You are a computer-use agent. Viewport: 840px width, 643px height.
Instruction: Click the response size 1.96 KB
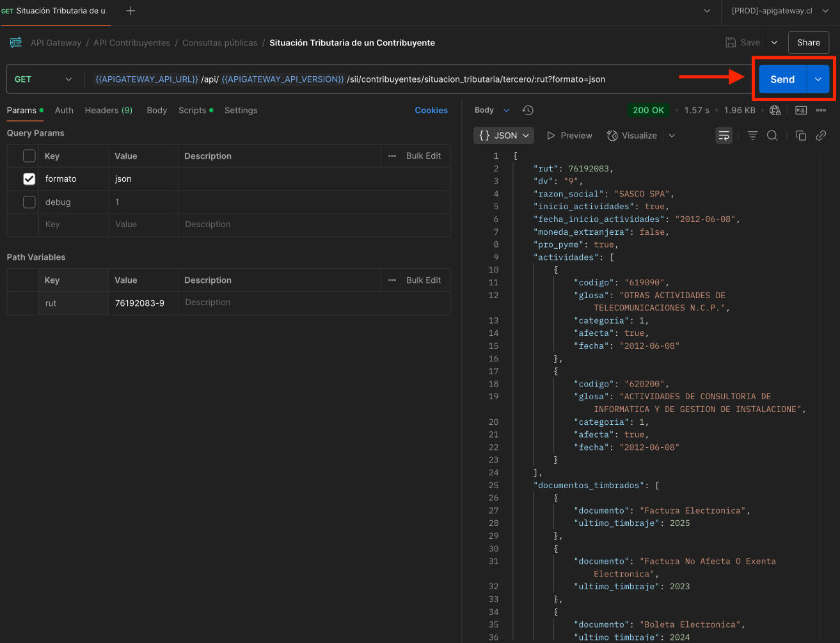(x=740, y=110)
